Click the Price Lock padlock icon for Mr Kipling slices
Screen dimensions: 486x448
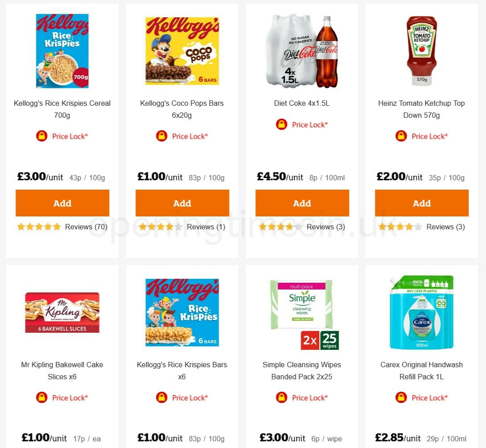(41, 398)
